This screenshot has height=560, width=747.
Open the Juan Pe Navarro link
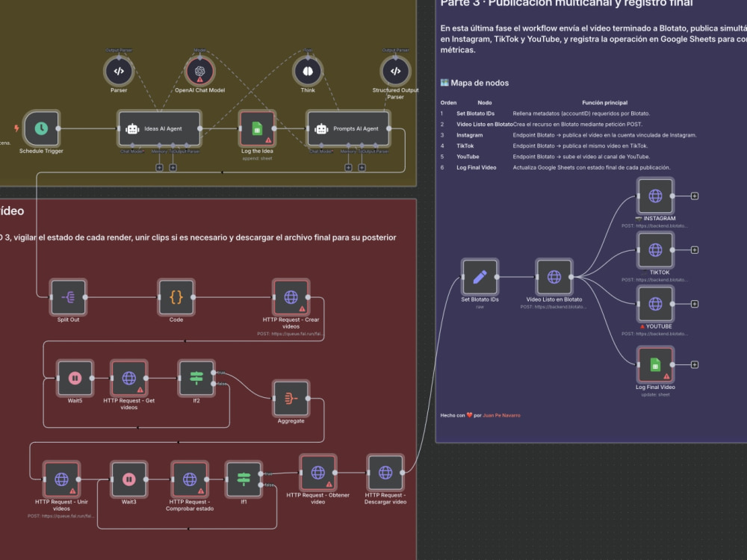[502, 415]
